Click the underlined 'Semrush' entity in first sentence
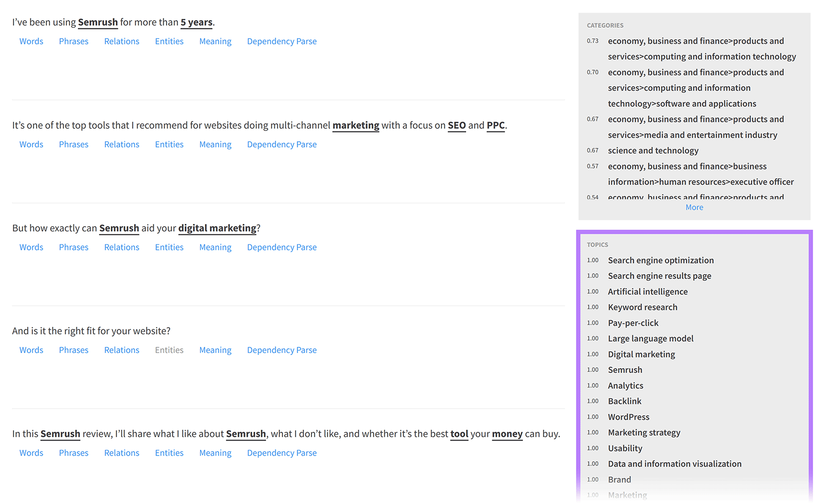This screenshot has width=825, height=504. tap(98, 22)
